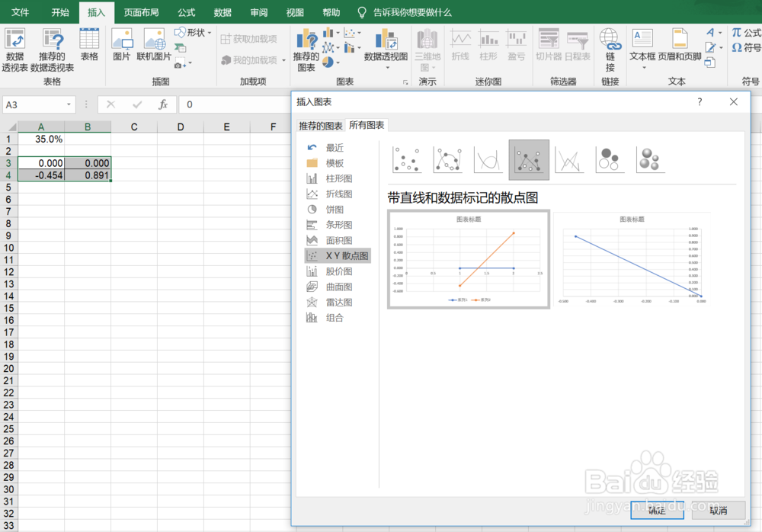Insert an equation with the 公式 icon

pos(745,32)
